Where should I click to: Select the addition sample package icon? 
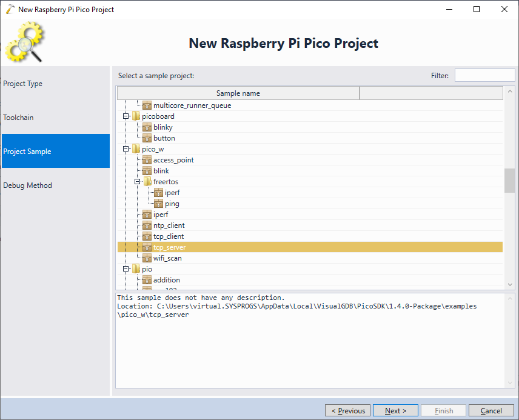(x=147, y=281)
